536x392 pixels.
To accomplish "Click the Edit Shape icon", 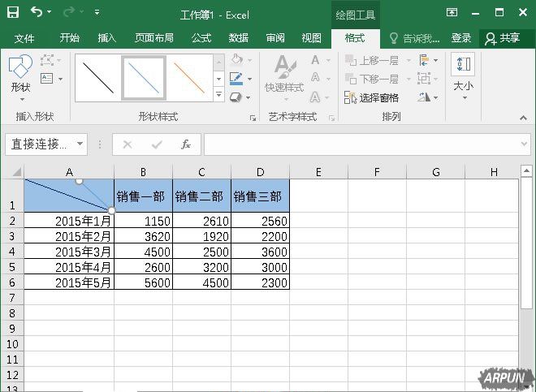I will coord(48,61).
